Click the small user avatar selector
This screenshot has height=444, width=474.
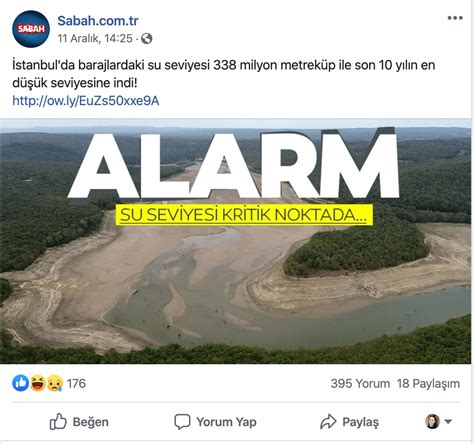click(432, 421)
